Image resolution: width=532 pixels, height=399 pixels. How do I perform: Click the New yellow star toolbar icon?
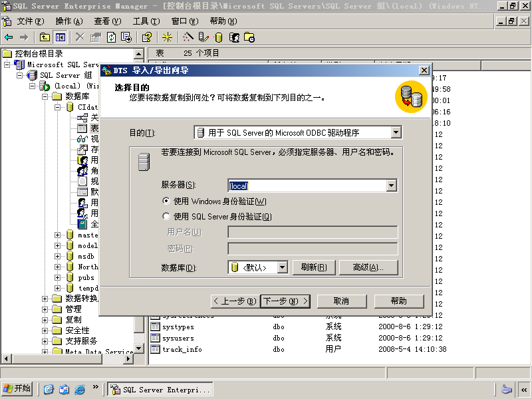point(167,37)
